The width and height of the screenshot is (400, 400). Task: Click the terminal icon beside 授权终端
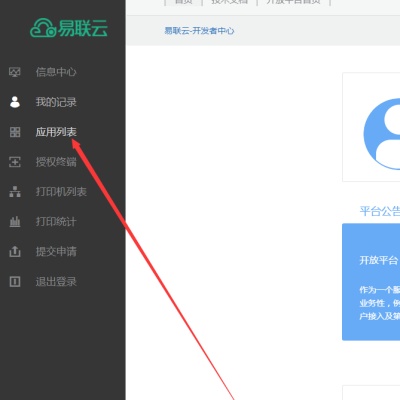15,162
